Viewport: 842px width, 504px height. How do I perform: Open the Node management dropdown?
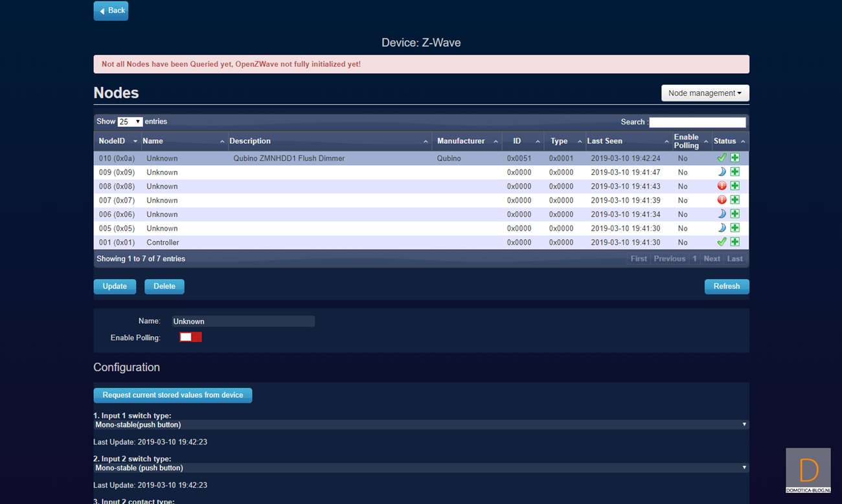click(x=705, y=93)
